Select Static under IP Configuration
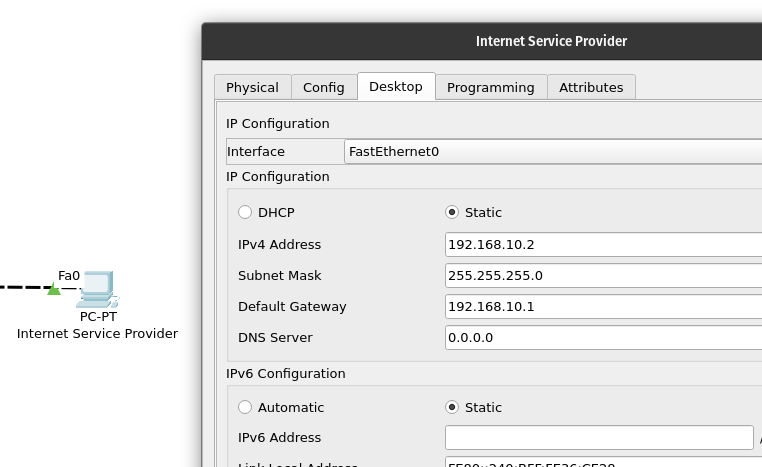 click(453, 212)
